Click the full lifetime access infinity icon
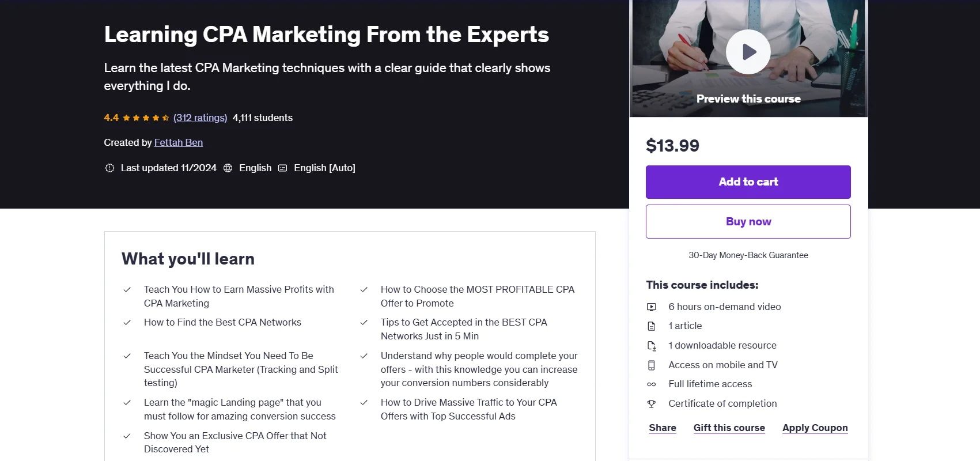Viewport: 980px width, 461px height. pos(652,384)
